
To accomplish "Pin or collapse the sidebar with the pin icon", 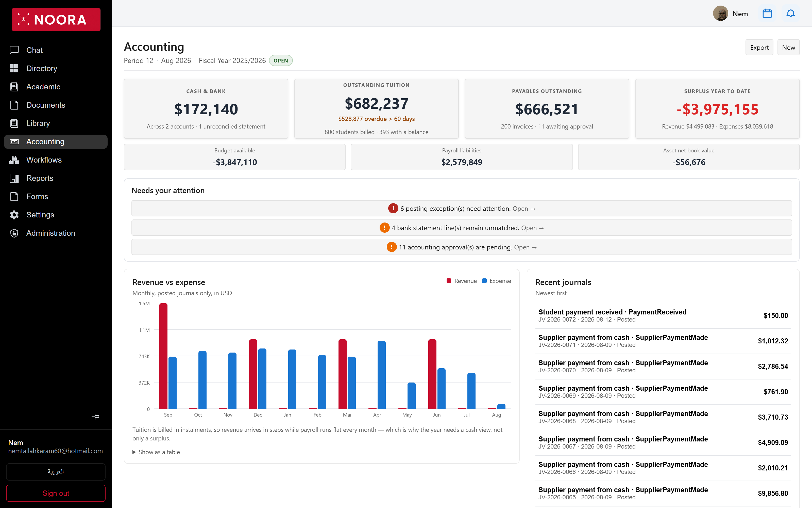I will coord(95,417).
